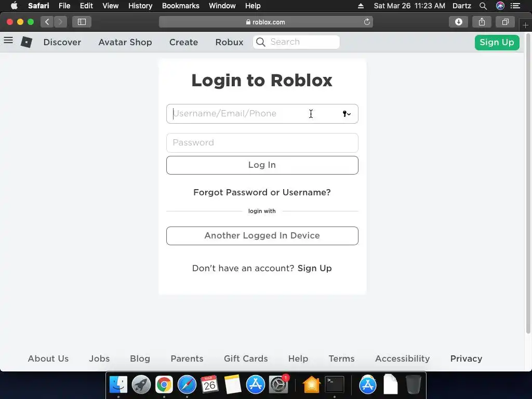The width and height of the screenshot is (532, 399).
Task: Open Jobs footer link
Action: (x=99, y=358)
